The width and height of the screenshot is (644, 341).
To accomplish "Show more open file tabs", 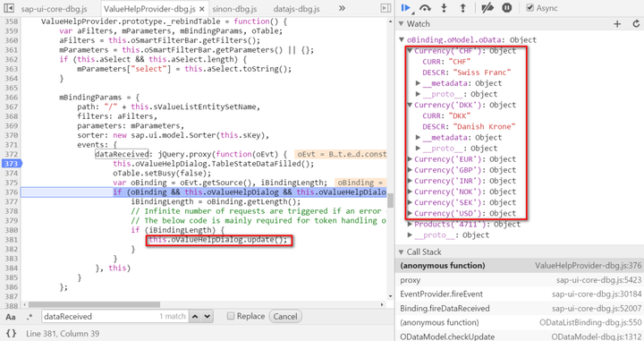I will click(342, 8).
